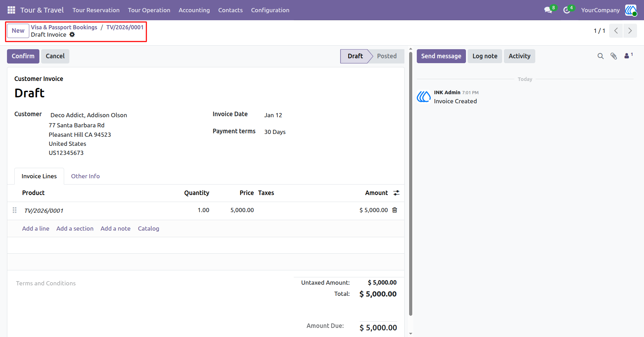
Task: Go back to Visa & Passport Bookings breadcrumb
Action: pyautogui.click(x=64, y=27)
